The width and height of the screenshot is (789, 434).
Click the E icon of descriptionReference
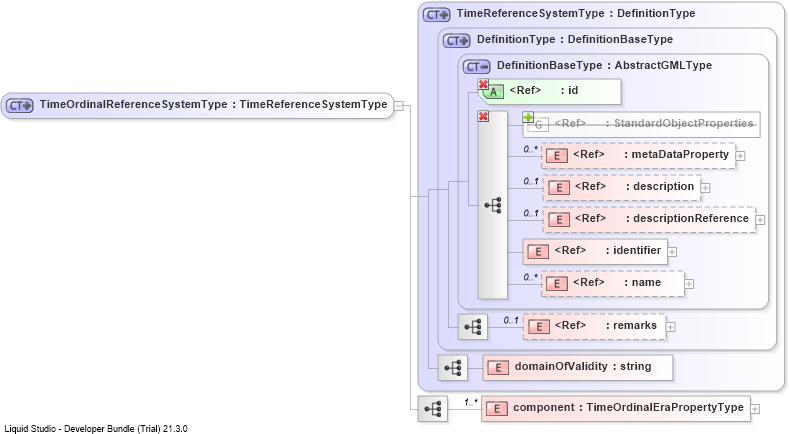[559, 220]
